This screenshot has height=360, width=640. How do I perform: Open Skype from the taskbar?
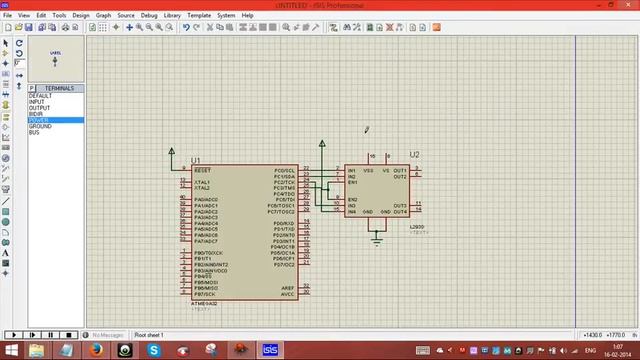[x=154, y=351]
